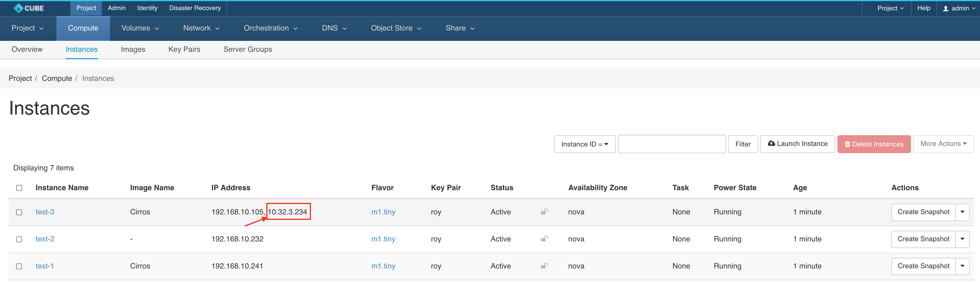Click the IP Address column header
The image size is (980, 282).
(x=231, y=187)
